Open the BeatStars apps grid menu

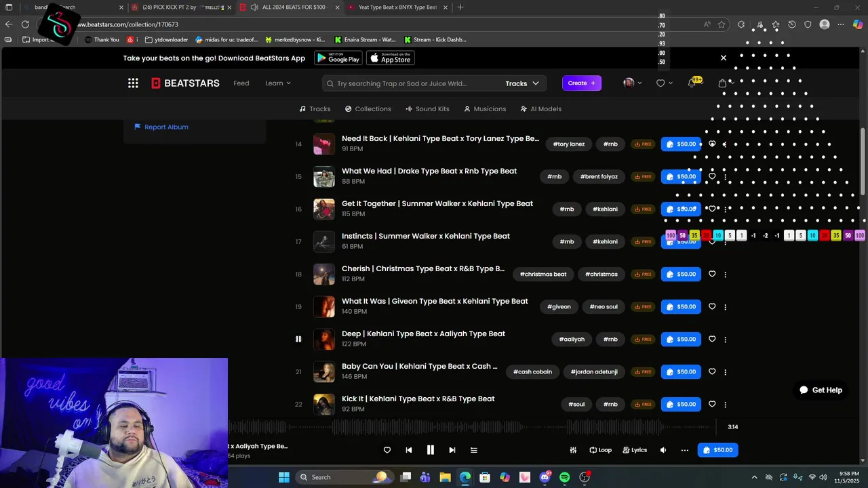point(133,83)
